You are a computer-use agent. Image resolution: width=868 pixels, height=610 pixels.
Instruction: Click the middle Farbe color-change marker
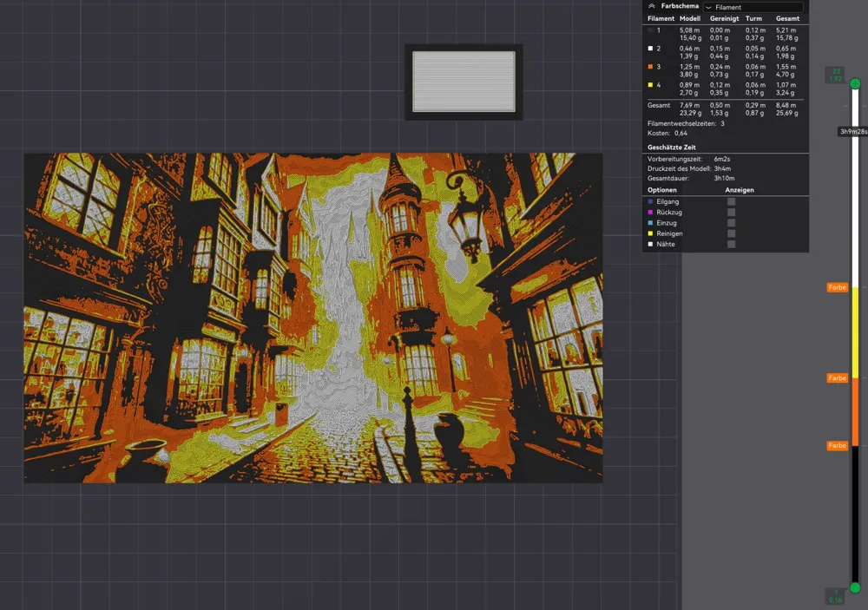pos(838,378)
